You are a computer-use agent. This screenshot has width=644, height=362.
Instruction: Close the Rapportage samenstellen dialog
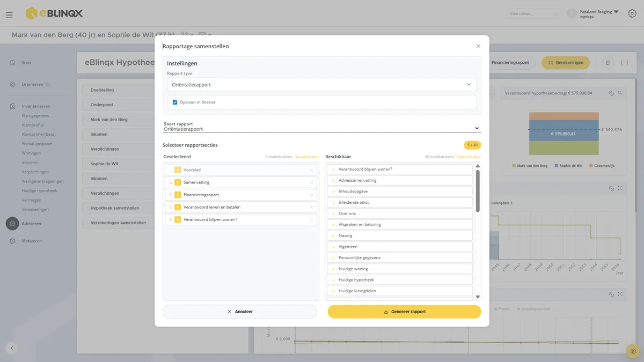pos(478,46)
